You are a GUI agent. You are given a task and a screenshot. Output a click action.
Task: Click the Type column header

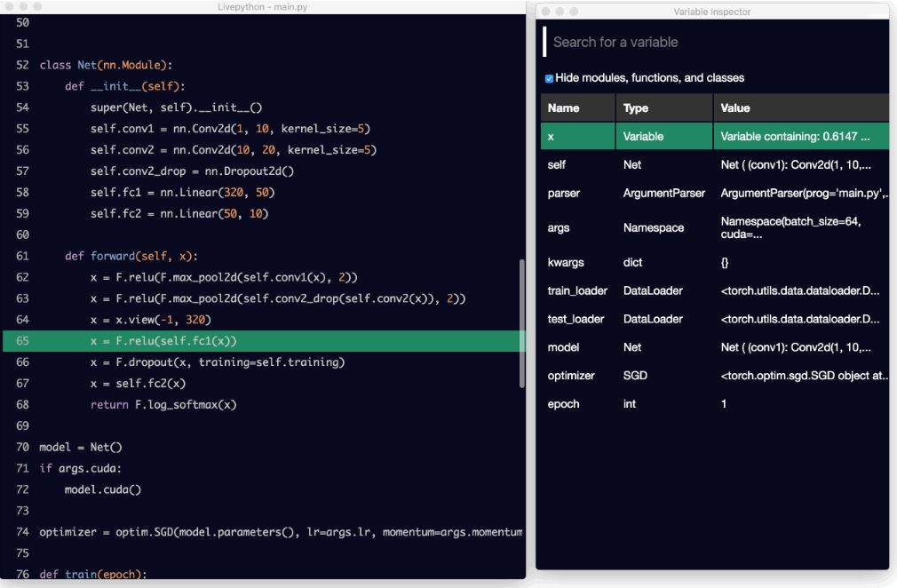point(664,108)
